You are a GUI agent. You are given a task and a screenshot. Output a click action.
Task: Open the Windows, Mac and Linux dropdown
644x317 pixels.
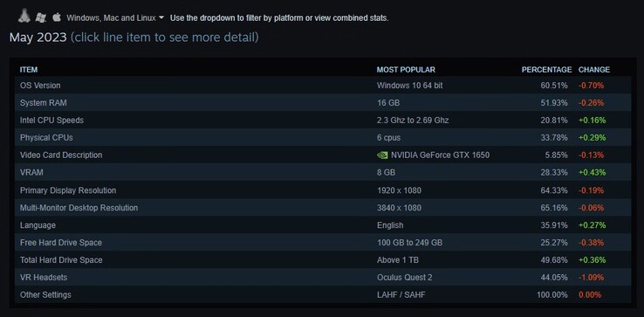115,18
